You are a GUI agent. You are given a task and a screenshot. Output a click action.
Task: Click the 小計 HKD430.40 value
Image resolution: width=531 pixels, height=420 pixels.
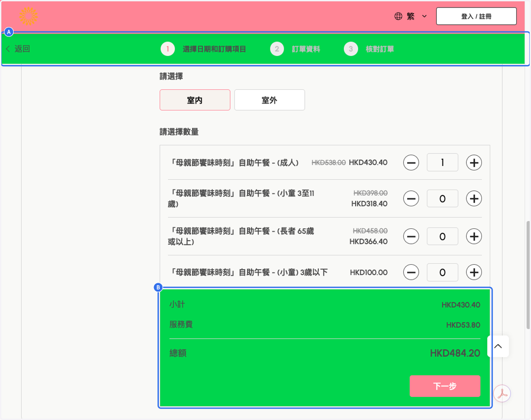tap(461, 305)
